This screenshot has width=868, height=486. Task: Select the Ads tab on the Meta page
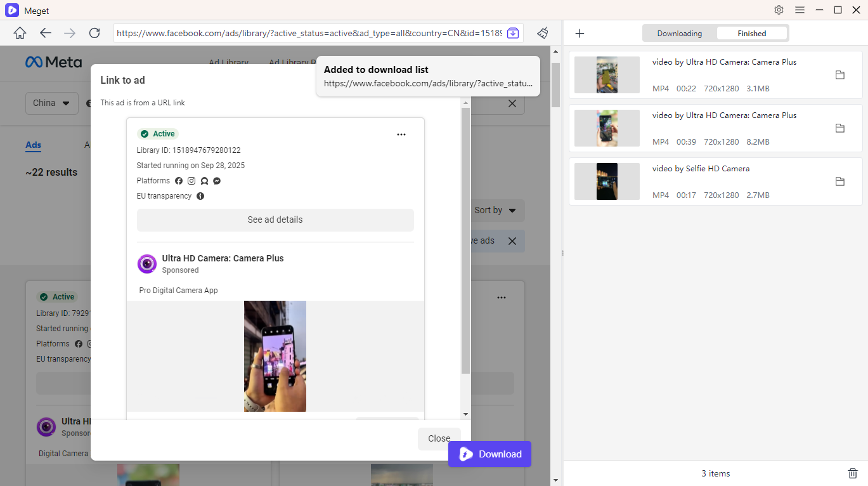(x=33, y=145)
